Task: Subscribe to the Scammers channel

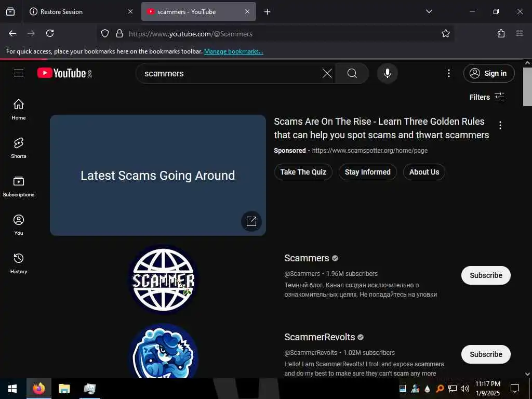Action: 486,275
